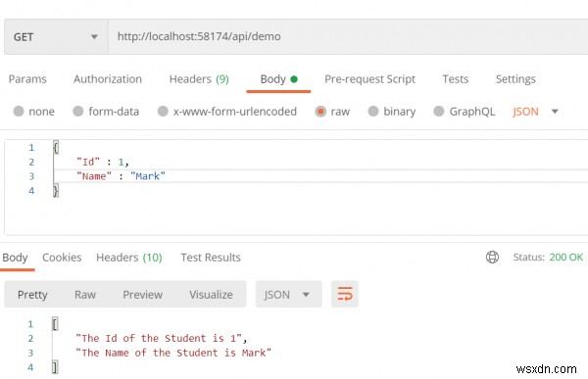588x379 pixels.
Task: Open the Authorization tab
Action: 108,79
